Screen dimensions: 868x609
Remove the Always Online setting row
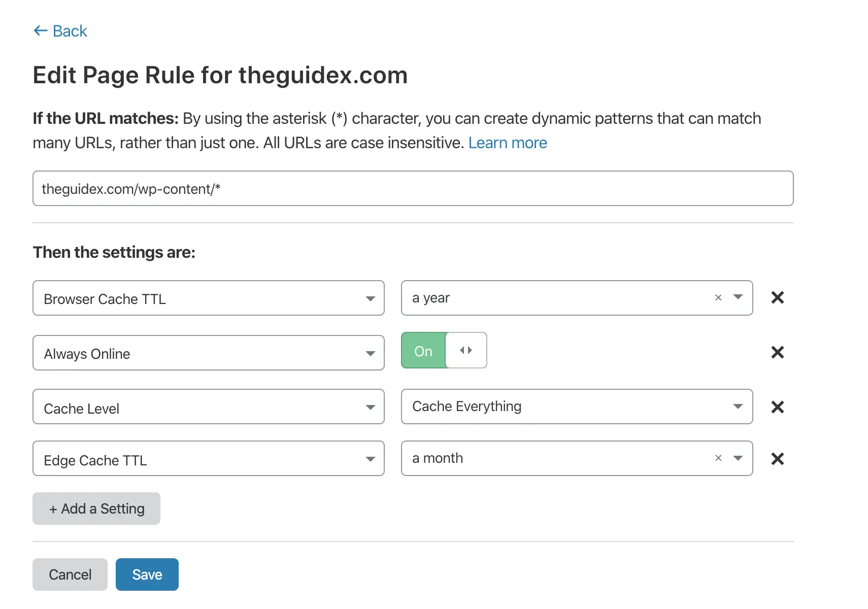777,352
